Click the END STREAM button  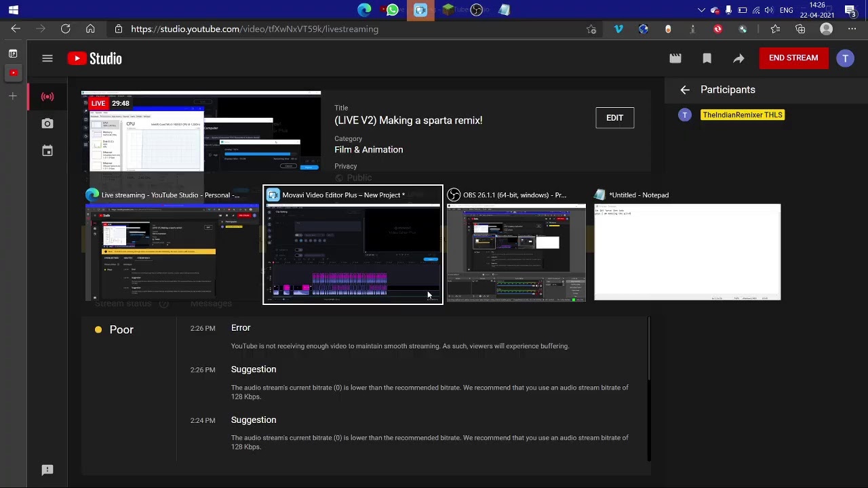[793, 58]
